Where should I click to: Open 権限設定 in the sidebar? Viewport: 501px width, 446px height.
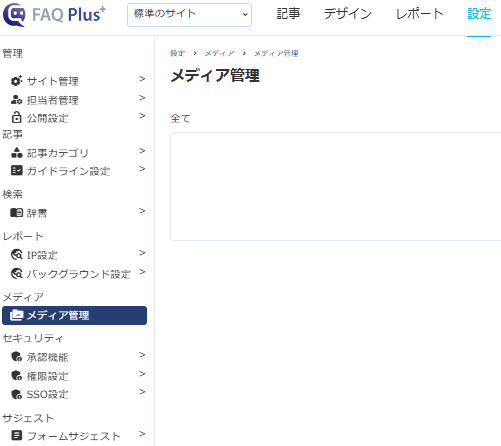(x=47, y=376)
